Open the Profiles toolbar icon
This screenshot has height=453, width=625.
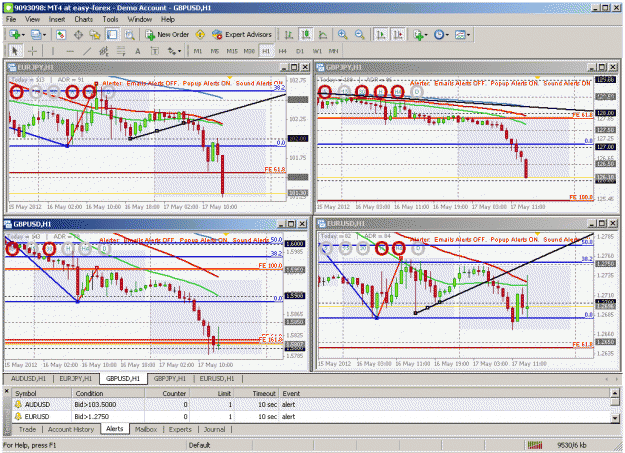pos(36,35)
